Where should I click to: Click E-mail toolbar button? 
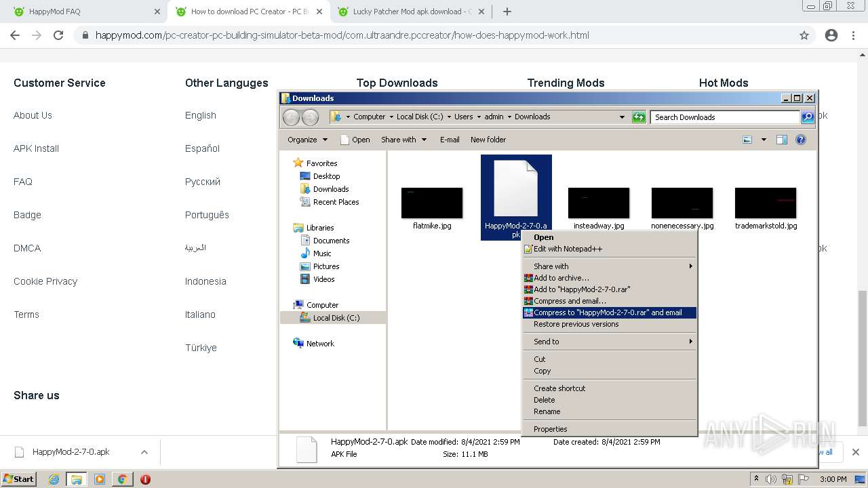pyautogui.click(x=450, y=140)
